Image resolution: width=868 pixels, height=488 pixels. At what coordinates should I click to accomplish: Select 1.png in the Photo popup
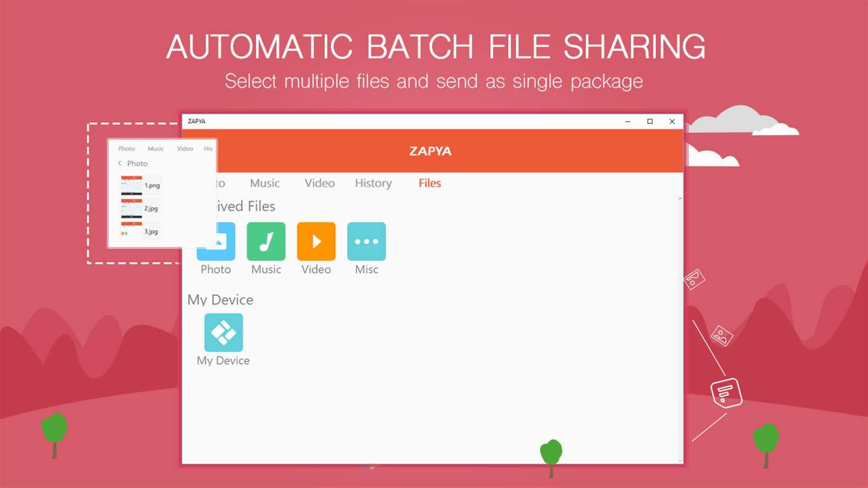[x=141, y=186]
